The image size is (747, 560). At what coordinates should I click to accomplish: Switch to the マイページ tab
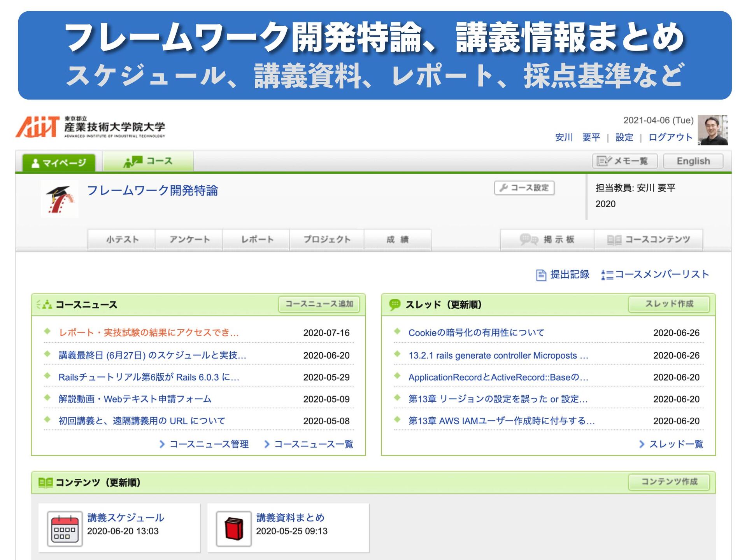(59, 163)
